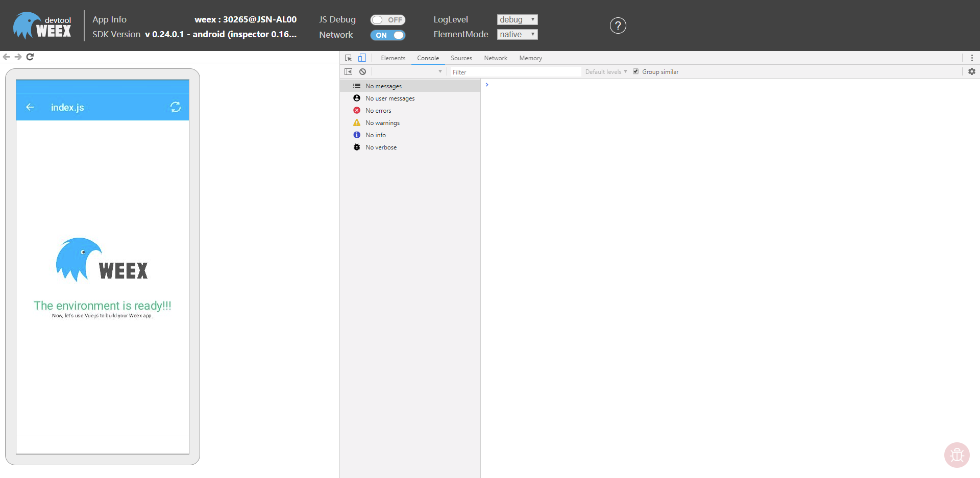Switch to the Sources tab
The height and width of the screenshot is (478, 980).
tap(461, 58)
